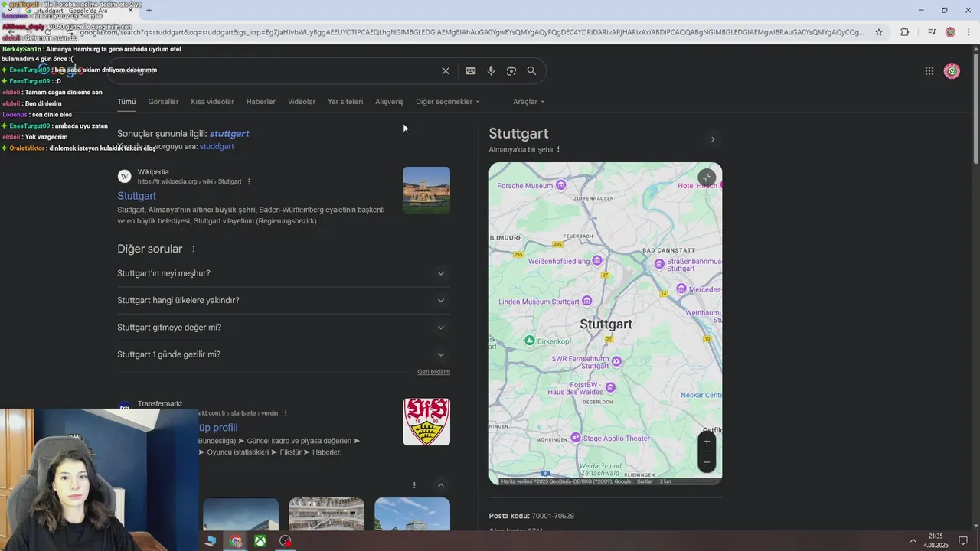
Task: Expand "Stuttgart'ın neyi meşhur?" question
Action: [x=283, y=273]
